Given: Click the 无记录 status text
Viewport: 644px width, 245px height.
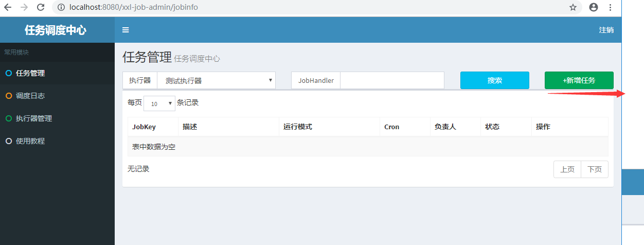Looking at the screenshot, I should pyautogui.click(x=138, y=169).
